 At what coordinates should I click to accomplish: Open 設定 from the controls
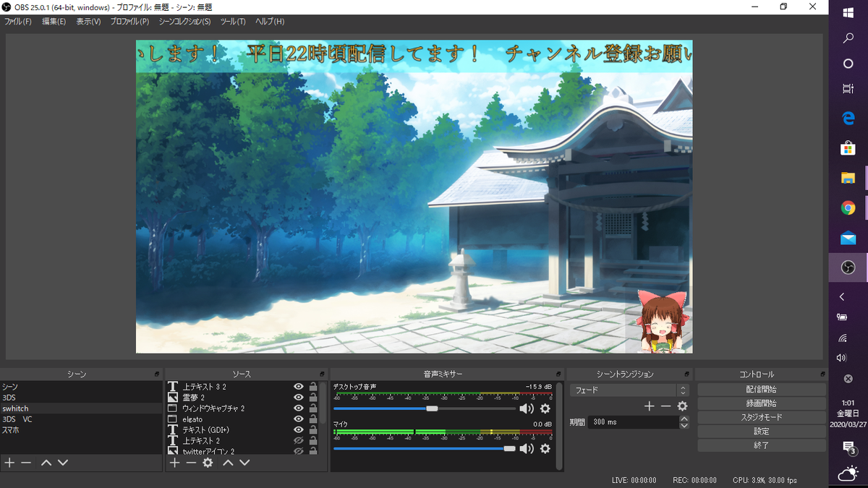pyautogui.click(x=761, y=431)
